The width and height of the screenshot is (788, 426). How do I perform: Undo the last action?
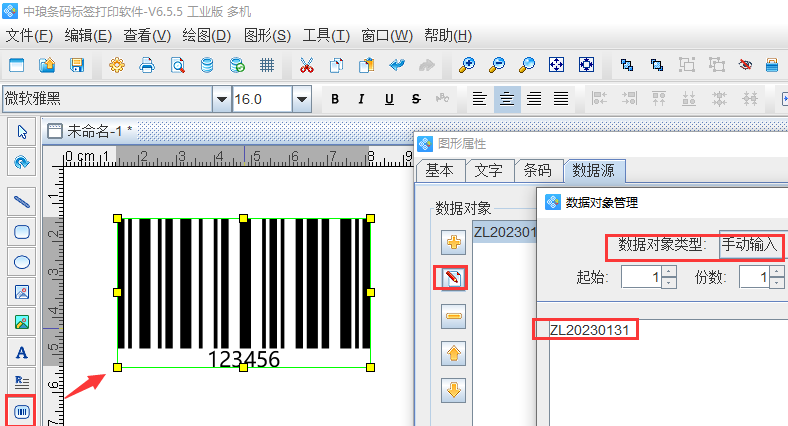pos(397,65)
